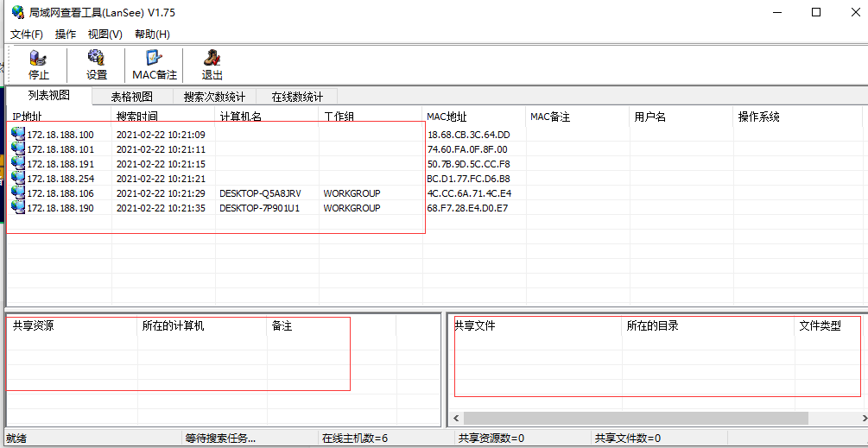Sort by the 搜索时间 column header
Viewport: 868px width, 448px height.
coord(136,117)
